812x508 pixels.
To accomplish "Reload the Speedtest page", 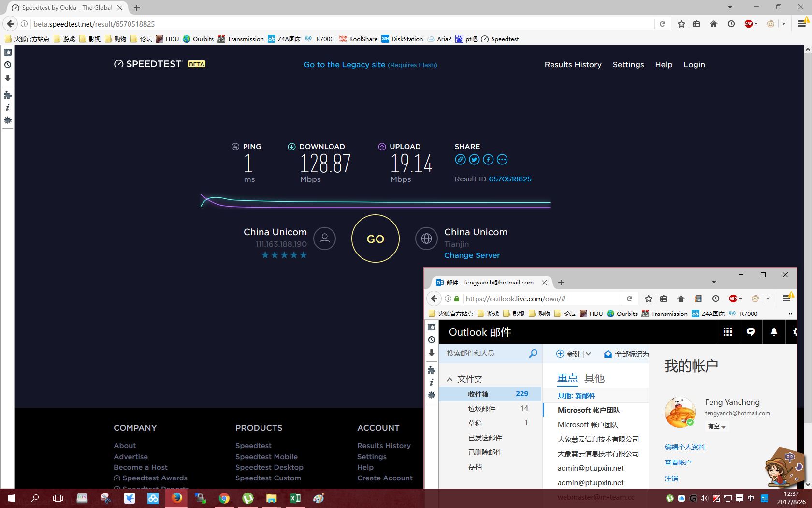I will pyautogui.click(x=662, y=24).
